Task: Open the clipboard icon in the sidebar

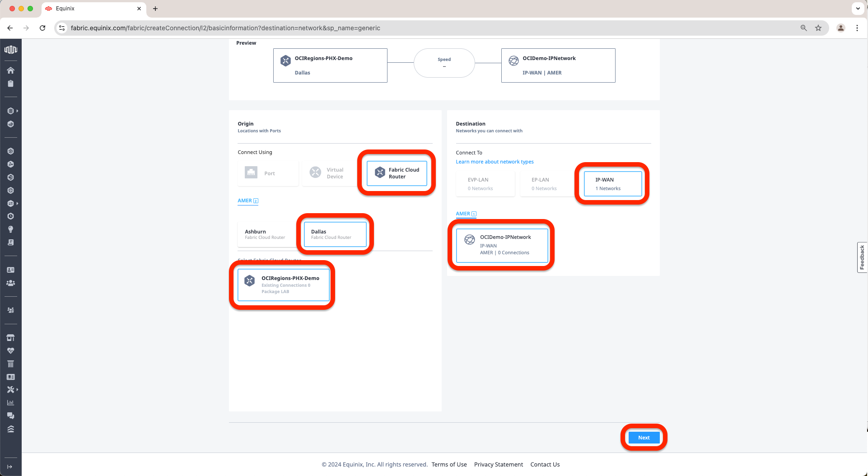Action: click(11, 84)
